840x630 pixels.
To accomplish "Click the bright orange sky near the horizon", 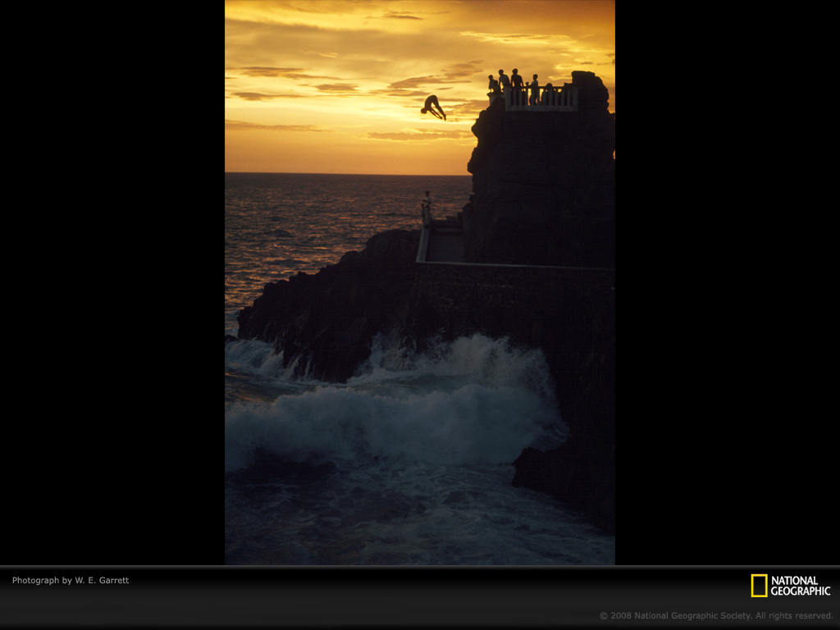I will pos(328,152).
